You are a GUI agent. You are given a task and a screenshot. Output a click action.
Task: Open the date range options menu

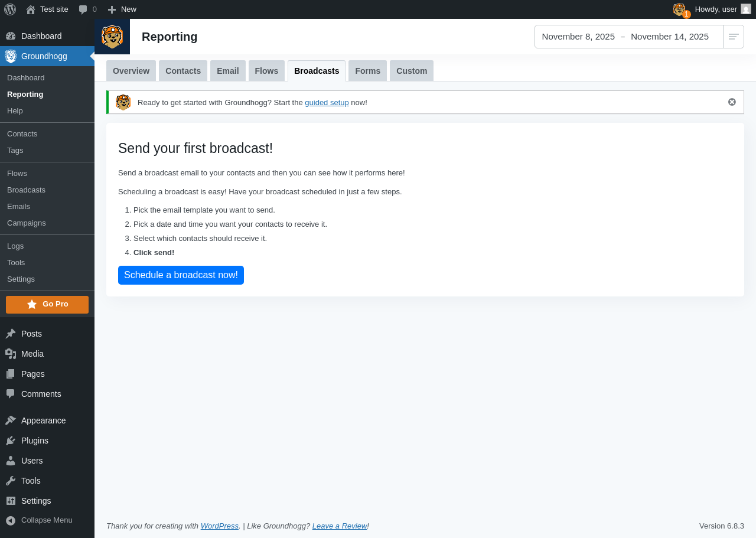pos(734,37)
